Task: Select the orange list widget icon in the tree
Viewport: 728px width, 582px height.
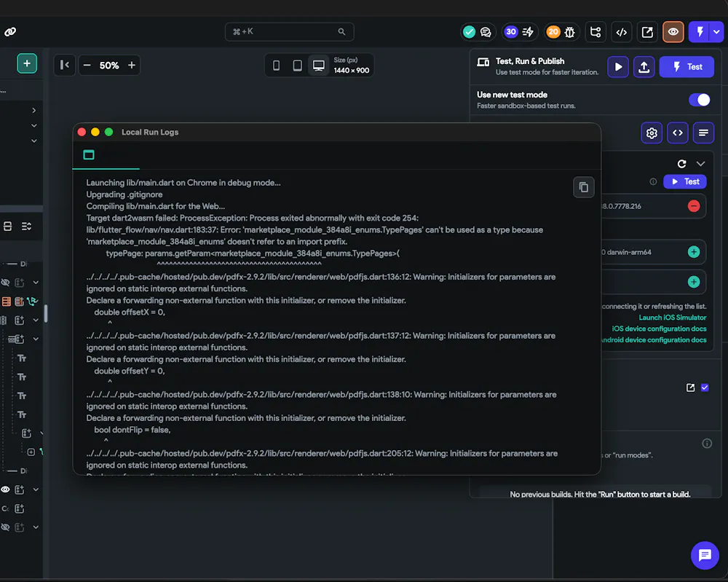Action: click(6, 302)
